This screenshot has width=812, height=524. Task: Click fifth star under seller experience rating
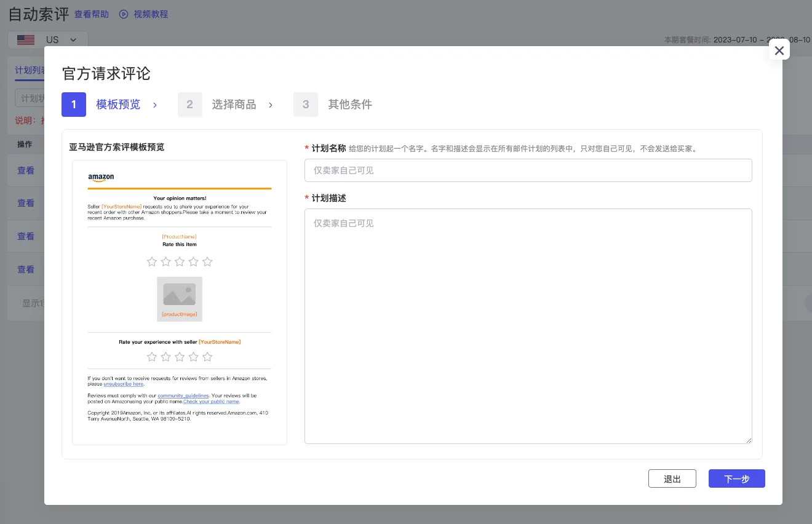207,357
